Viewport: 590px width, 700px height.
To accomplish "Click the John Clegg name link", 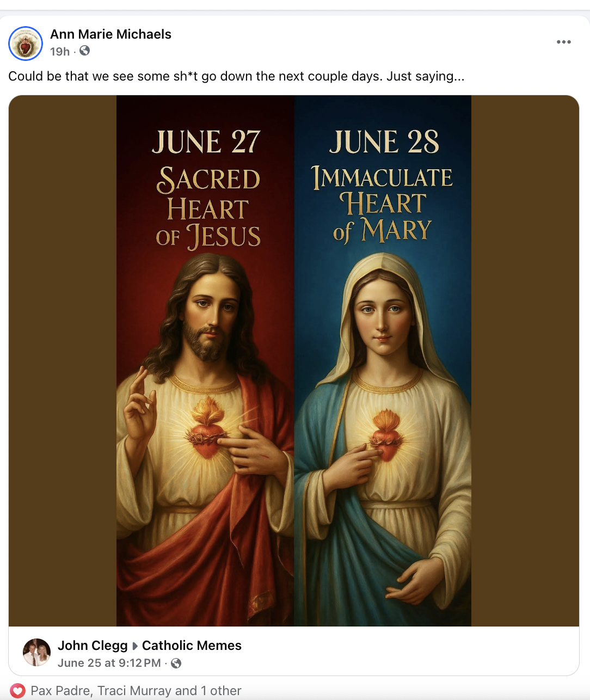I will [x=93, y=646].
